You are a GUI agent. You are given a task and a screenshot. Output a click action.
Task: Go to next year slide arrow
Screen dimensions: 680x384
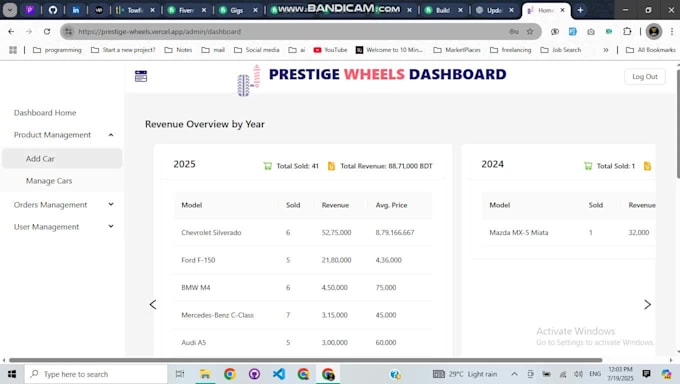click(647, 305)
